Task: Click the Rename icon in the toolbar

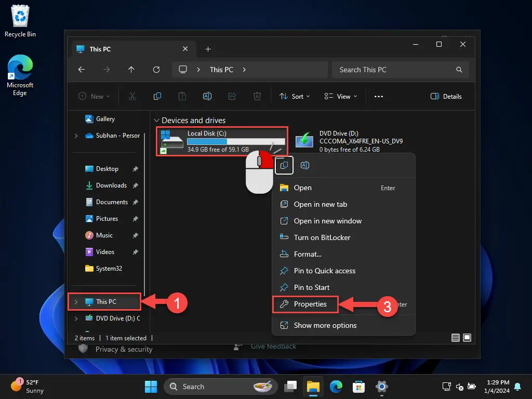Action: point(207,96)
